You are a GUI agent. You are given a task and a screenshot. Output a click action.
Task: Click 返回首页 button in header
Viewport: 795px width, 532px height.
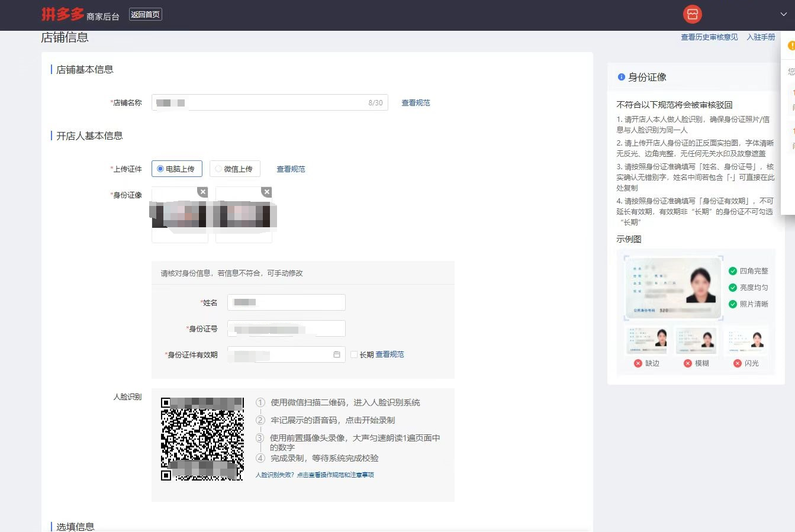click(146, 15)
